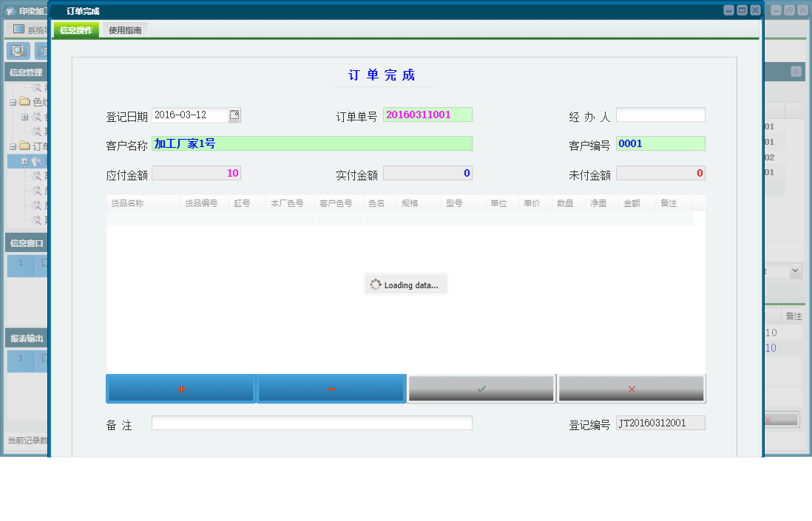The image size is (812, 521).
Task: Click the 本厂色号 column header
Action: pos(291,202)
